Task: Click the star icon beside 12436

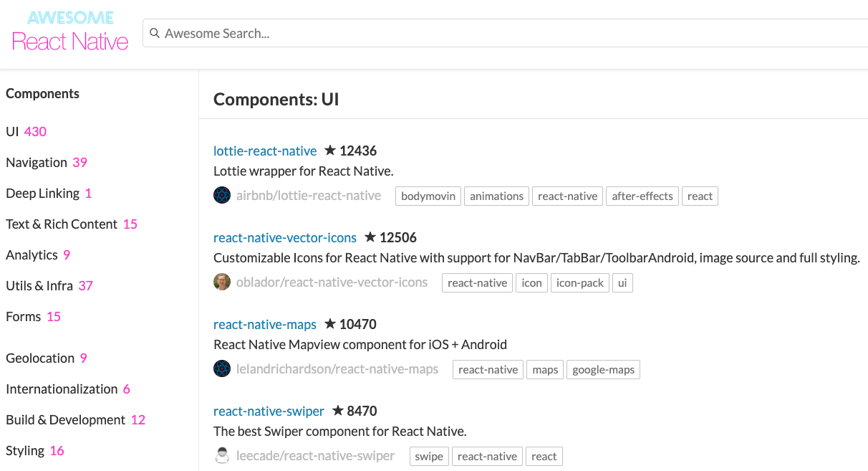Action: 330,150
